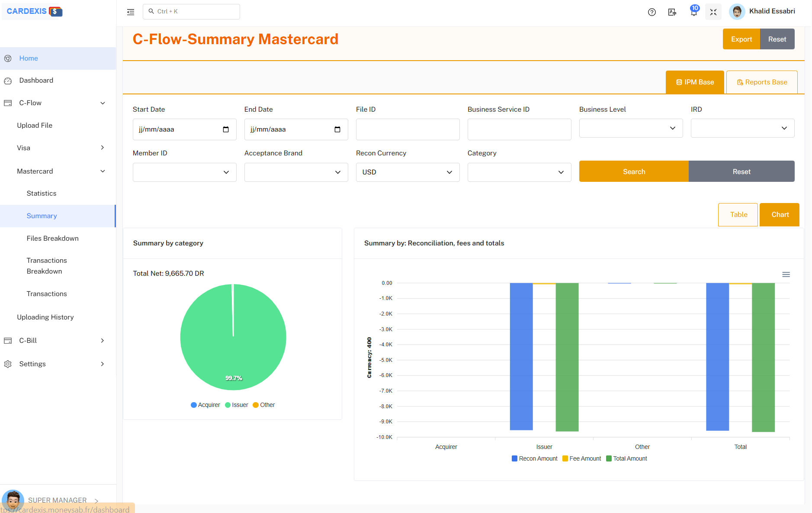The image size is (812, 513).
Task: Open the help icon in the top bar
Action: 652,12
